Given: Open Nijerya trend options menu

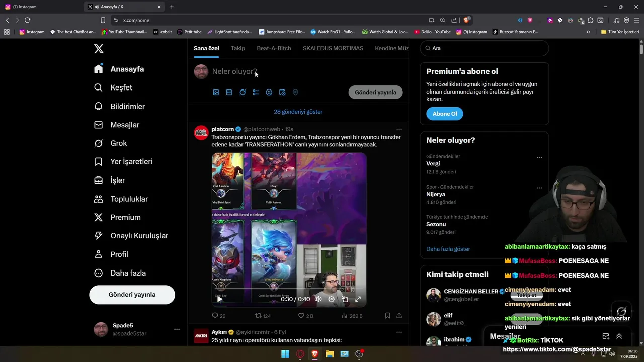Looking at the screenshot, I should click(x=539, y=188).
